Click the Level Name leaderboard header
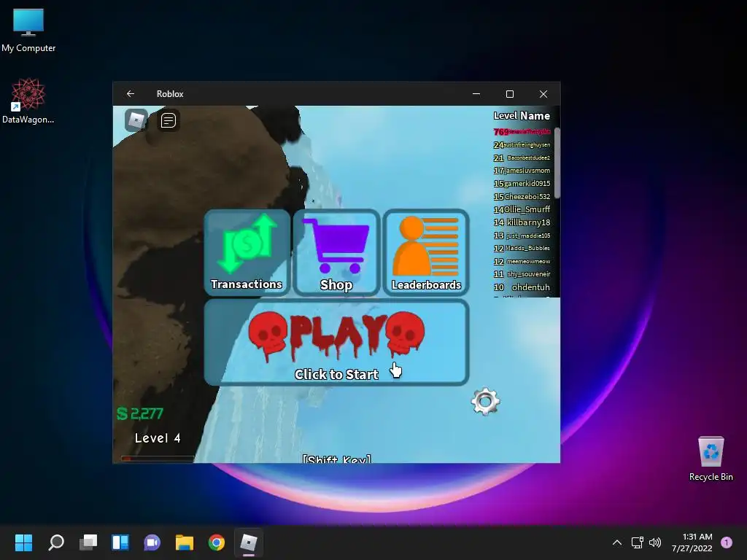747x560 pixels. 522,116
